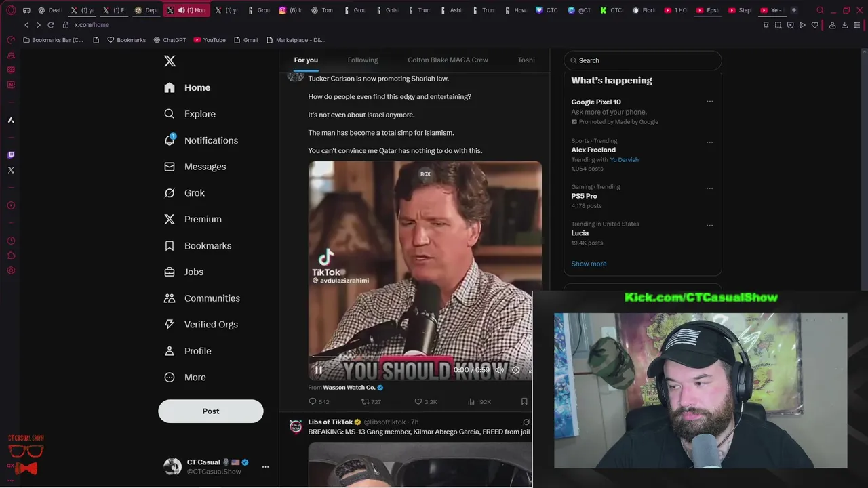Open the Toshi timeline tab
The width and height of the screenshot is (868, 488).
pyautogui.click(x=526, y=60)
